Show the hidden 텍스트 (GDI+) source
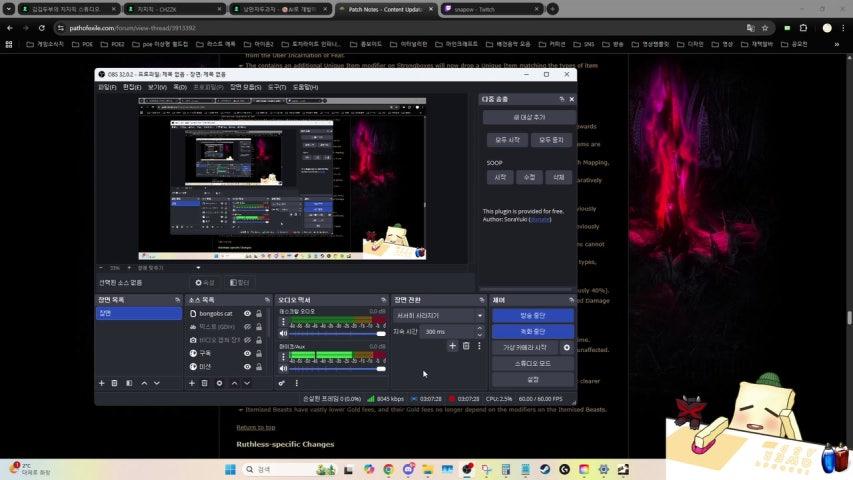This screenshot has height=480, width=853. click(247, 326)
